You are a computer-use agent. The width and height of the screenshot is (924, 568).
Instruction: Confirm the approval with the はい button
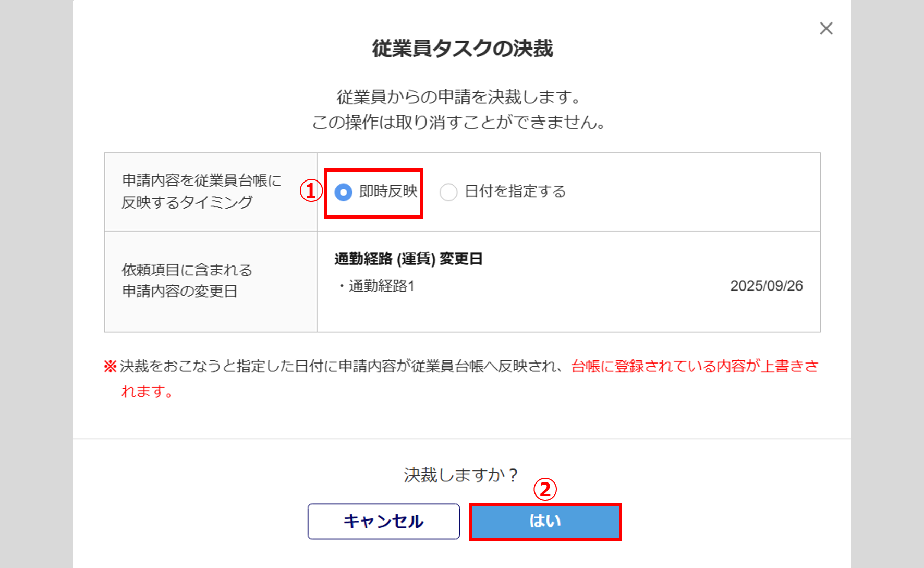(x=545, y=521)
